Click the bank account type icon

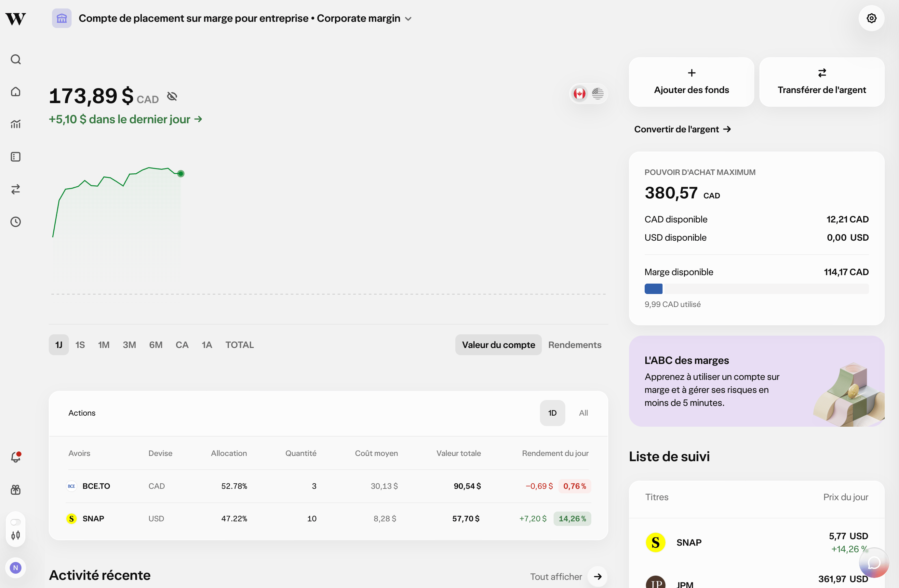click(61, 18)
